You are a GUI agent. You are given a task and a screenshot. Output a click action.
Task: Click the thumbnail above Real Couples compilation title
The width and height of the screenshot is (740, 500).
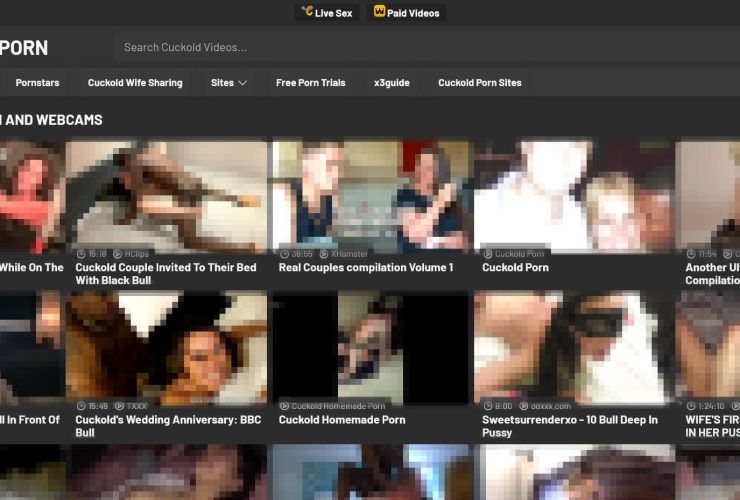coord(371,195)
